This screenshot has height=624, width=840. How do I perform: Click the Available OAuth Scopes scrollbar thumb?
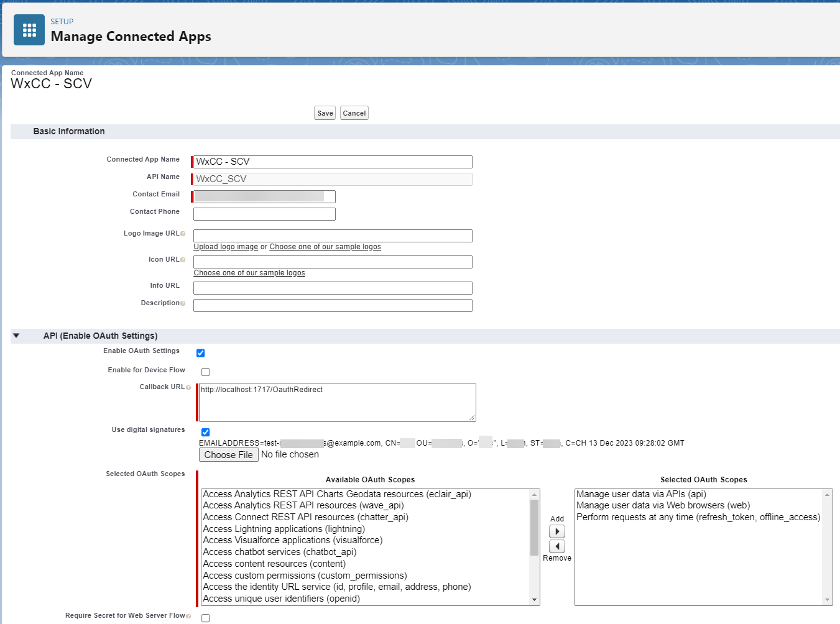point(535,528)
